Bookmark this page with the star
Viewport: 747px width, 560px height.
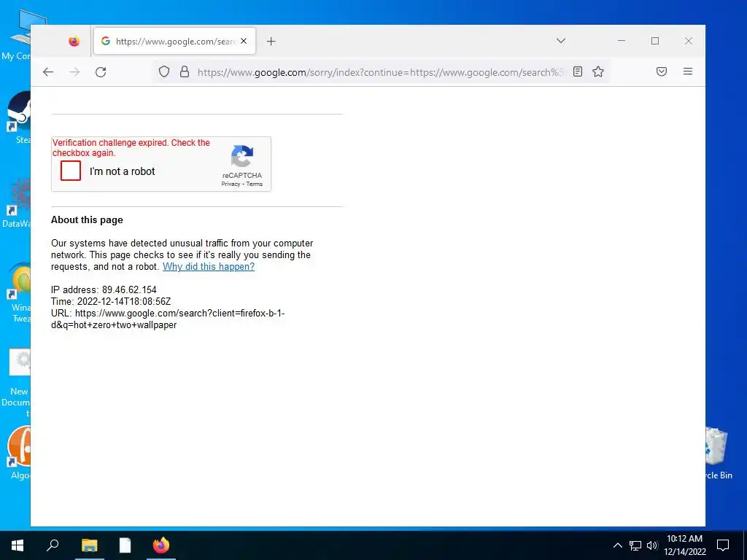pos(598,72)
